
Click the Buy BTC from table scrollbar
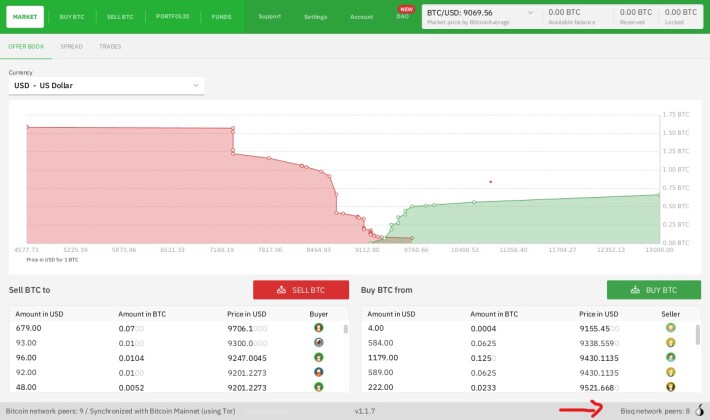(697, 335)
